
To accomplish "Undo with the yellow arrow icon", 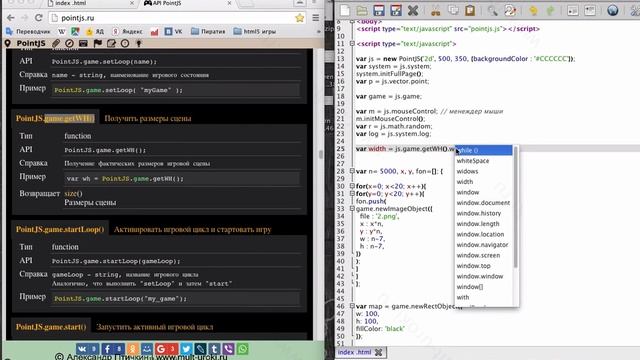I will tap(533, 10).
